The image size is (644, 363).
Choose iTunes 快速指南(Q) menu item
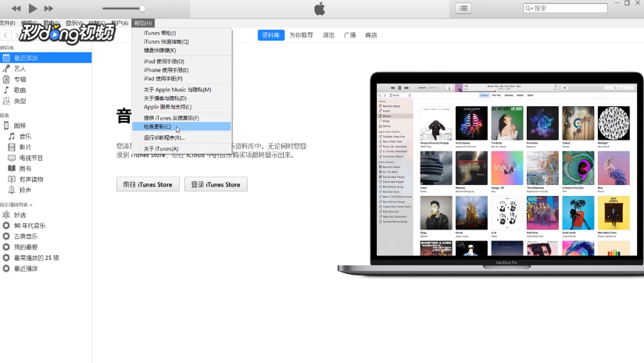[181, 41]
